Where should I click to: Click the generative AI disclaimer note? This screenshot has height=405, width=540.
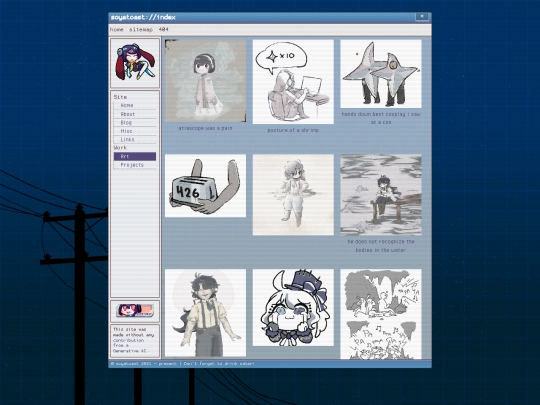click(x=135, y=340)
